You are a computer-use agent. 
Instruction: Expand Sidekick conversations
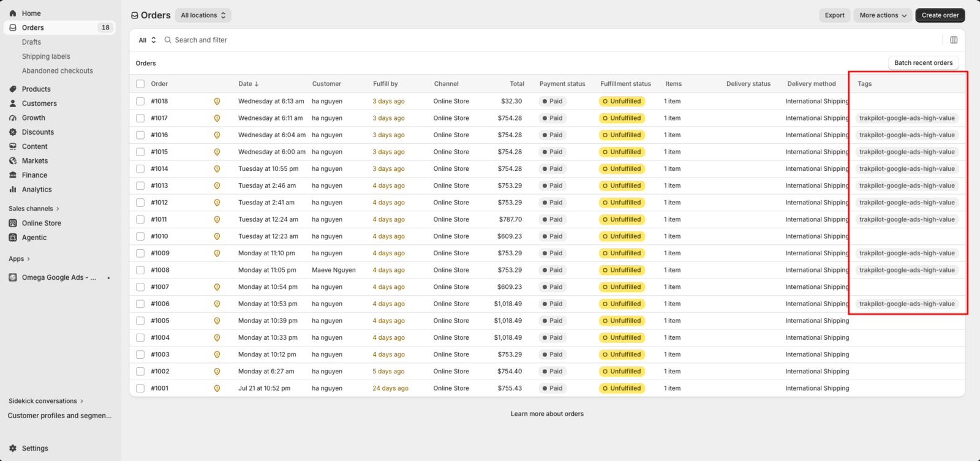46,401
